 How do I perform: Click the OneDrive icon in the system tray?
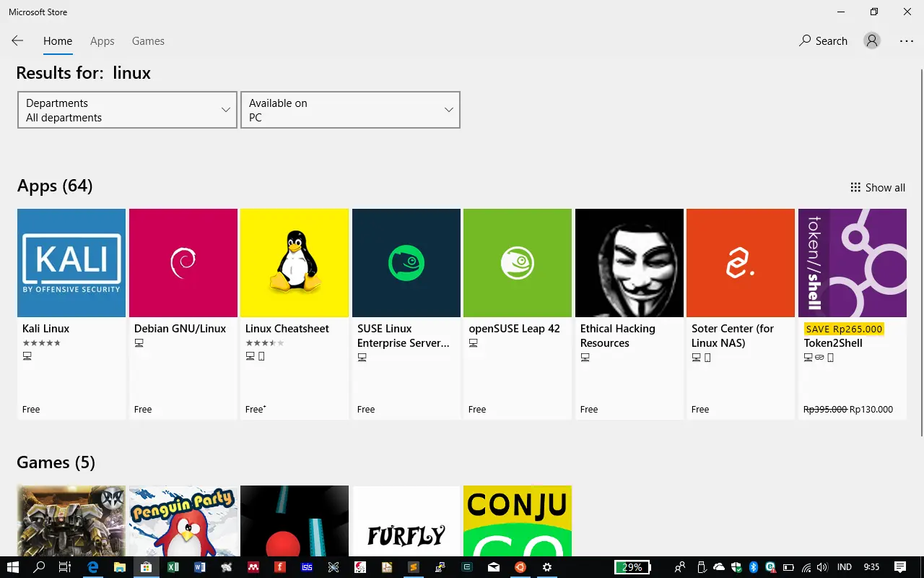[719, 567]
